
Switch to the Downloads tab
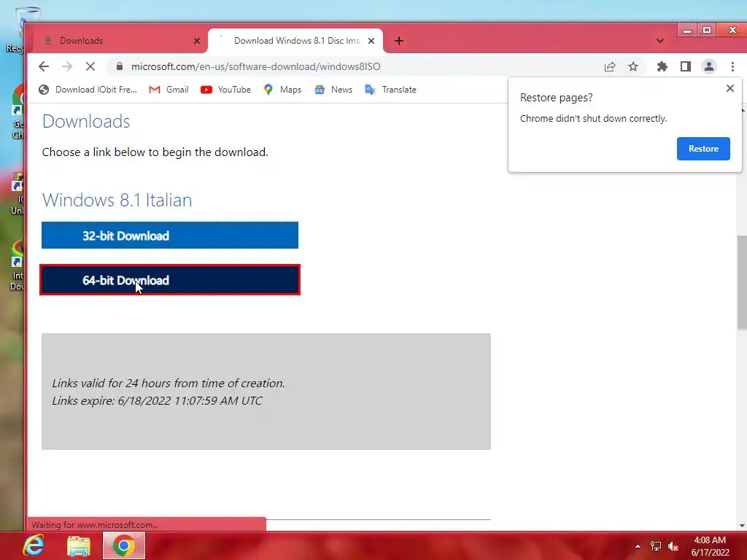[119, 41]
